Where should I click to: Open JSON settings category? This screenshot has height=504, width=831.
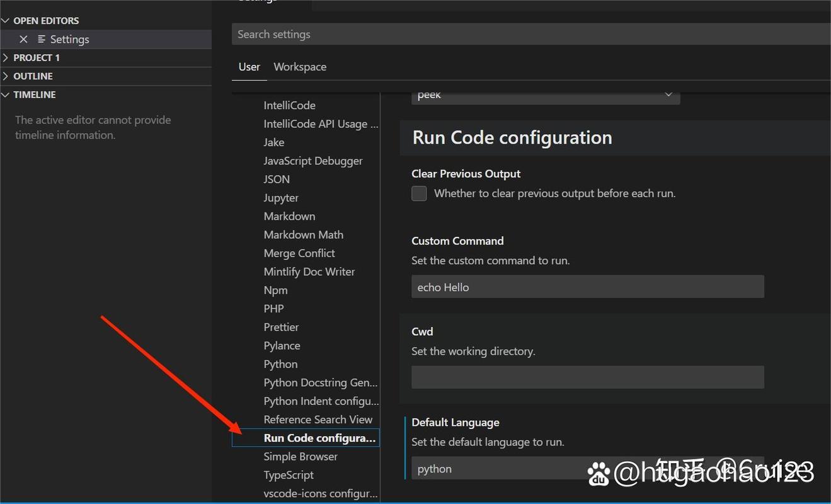(x=277, y=179)
